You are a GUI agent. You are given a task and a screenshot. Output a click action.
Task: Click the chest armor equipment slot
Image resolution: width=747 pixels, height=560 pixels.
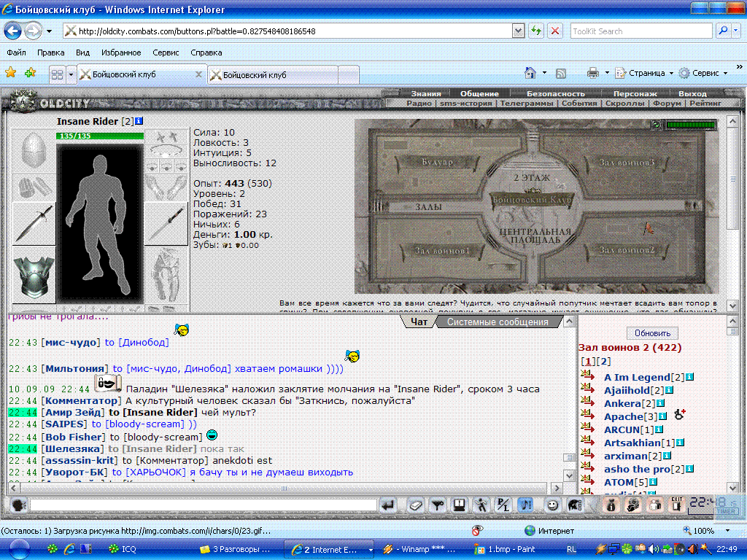coord(34,275)
